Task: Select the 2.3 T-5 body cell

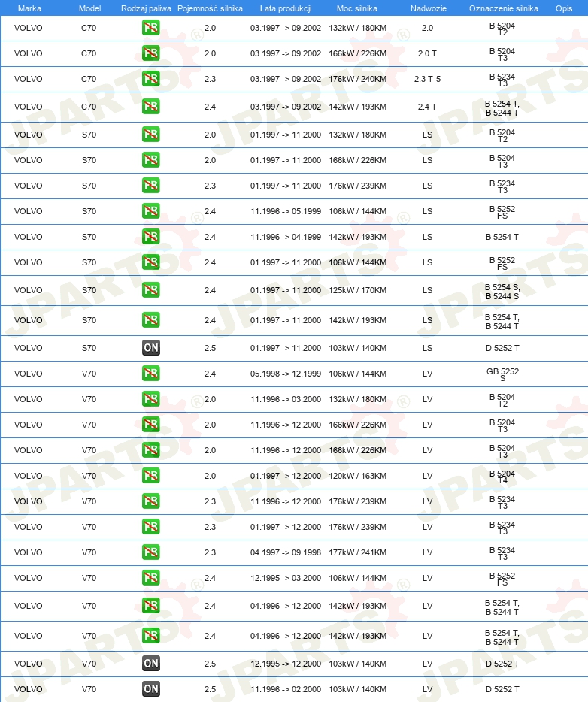Action: tap(427, 79)
